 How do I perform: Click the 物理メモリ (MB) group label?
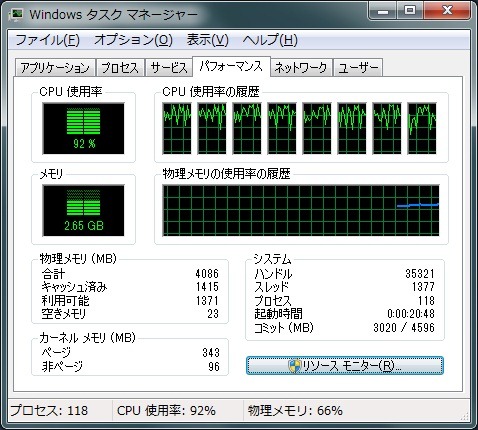[x=78, y=258]
